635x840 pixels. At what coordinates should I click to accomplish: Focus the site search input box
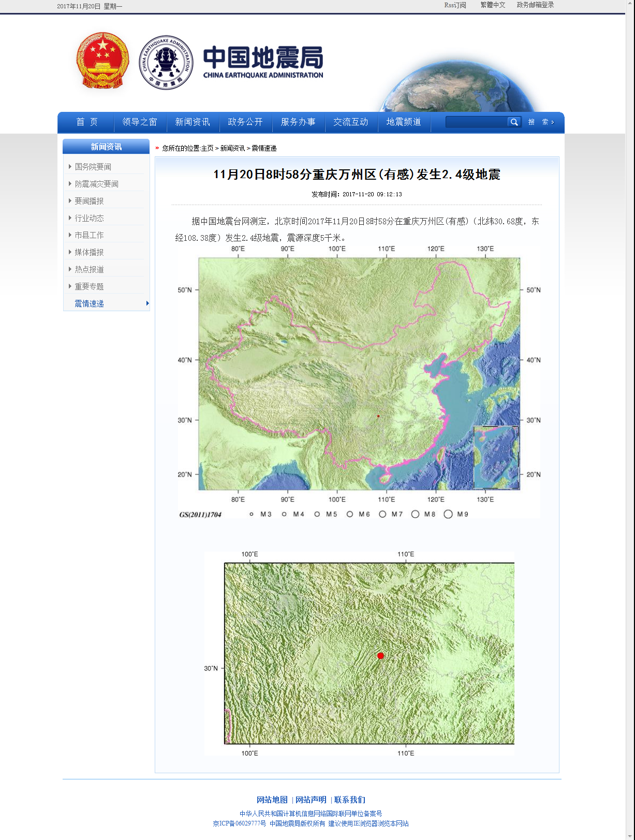tap(476, 122)
